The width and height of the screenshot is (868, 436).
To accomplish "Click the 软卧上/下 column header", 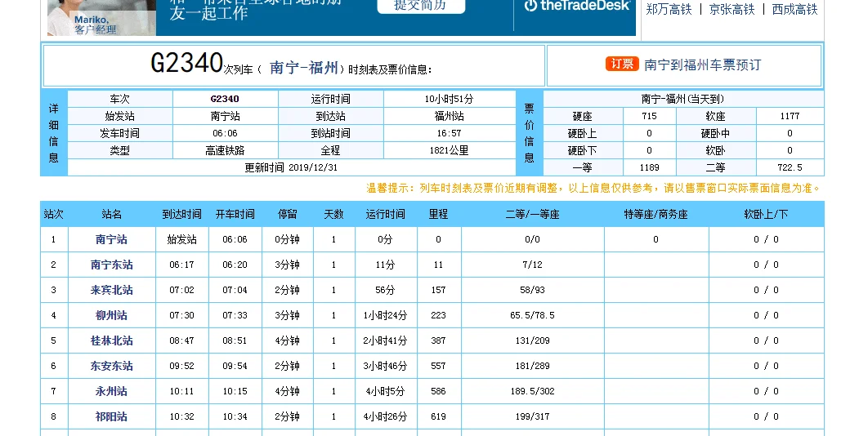I will point(766,214).
